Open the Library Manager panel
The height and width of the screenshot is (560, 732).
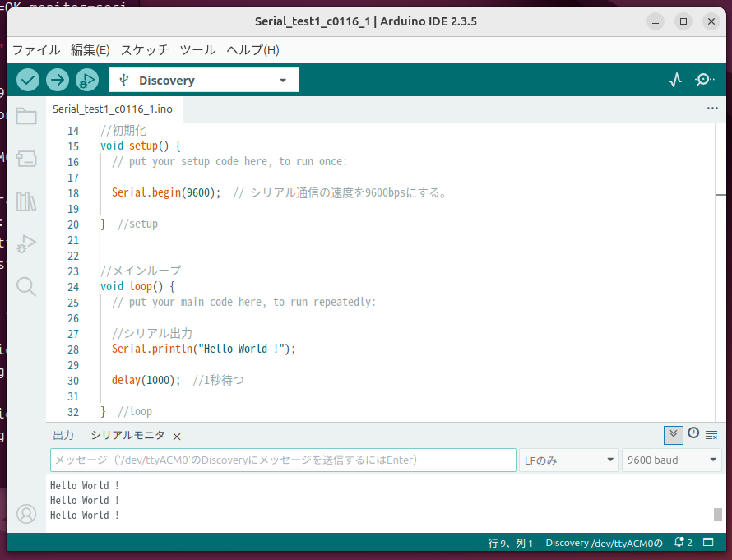(25, 201)
